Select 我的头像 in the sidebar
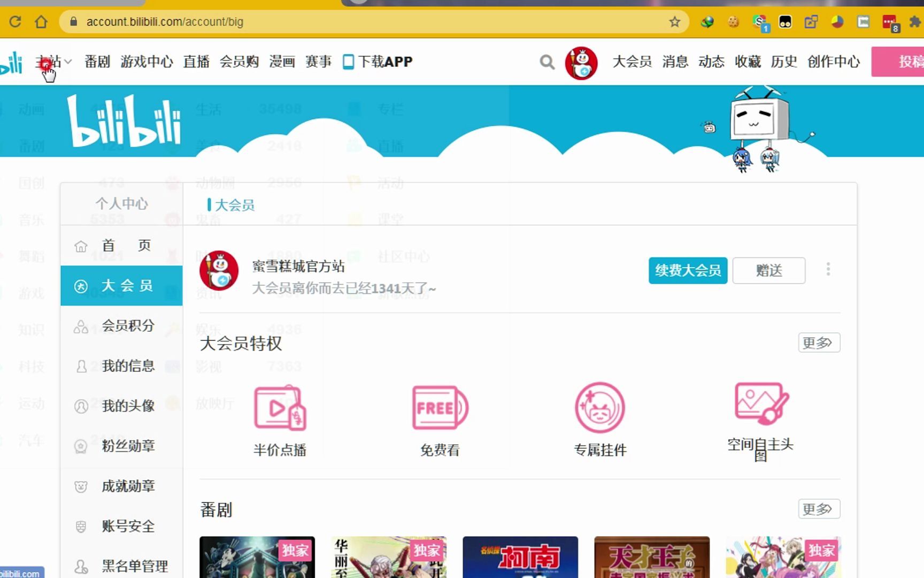Viewport: 924px width, 578px height. [x=121, y=406]
